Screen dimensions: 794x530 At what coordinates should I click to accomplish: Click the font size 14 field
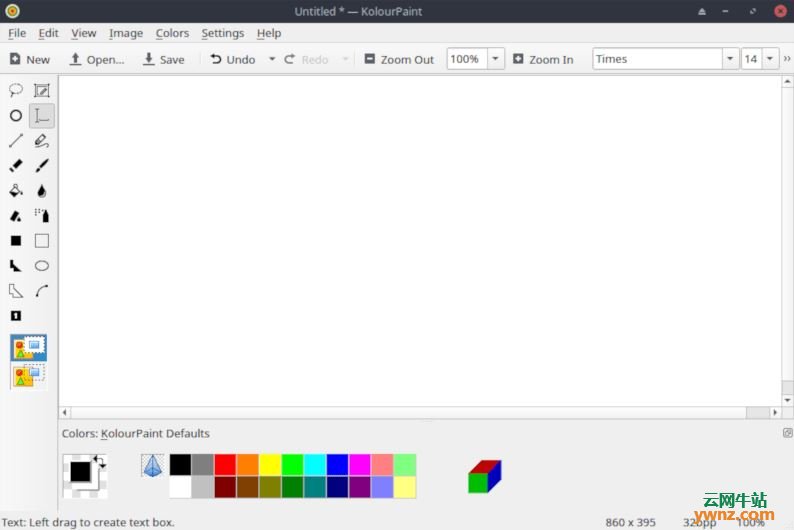[x=751, y=59]
